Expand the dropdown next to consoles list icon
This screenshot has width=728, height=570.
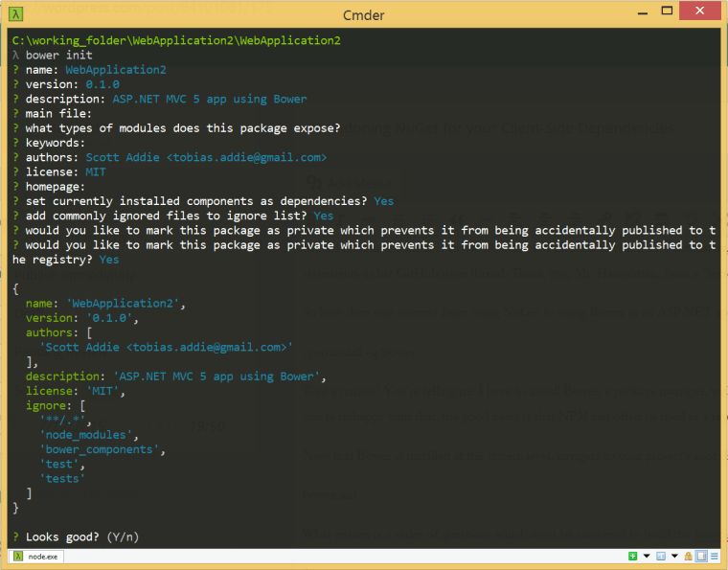coord(673,556)
